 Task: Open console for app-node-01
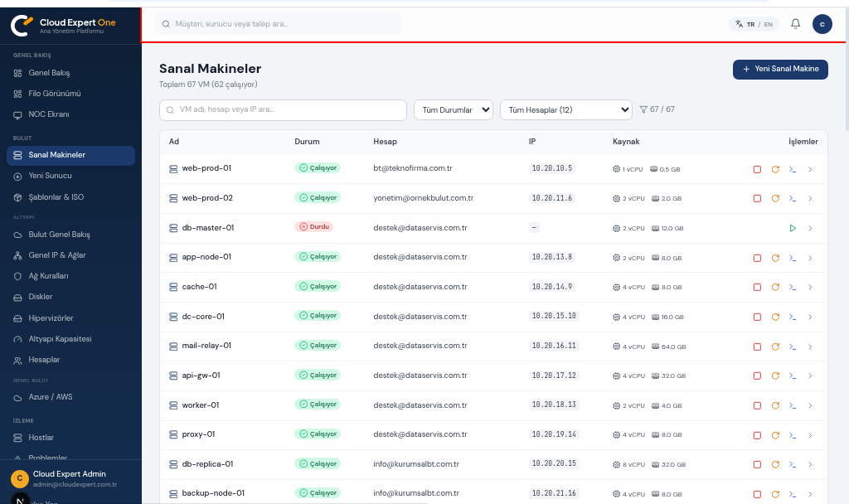(793, 259)
